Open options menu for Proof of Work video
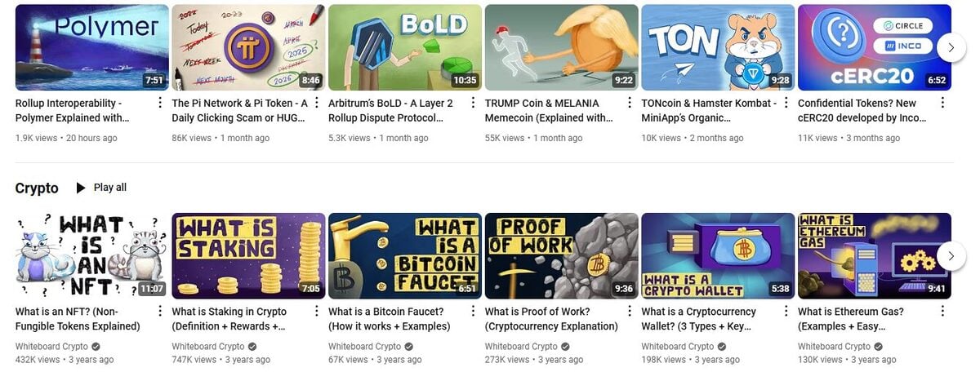The image size is (980, 381). (630, 311)
